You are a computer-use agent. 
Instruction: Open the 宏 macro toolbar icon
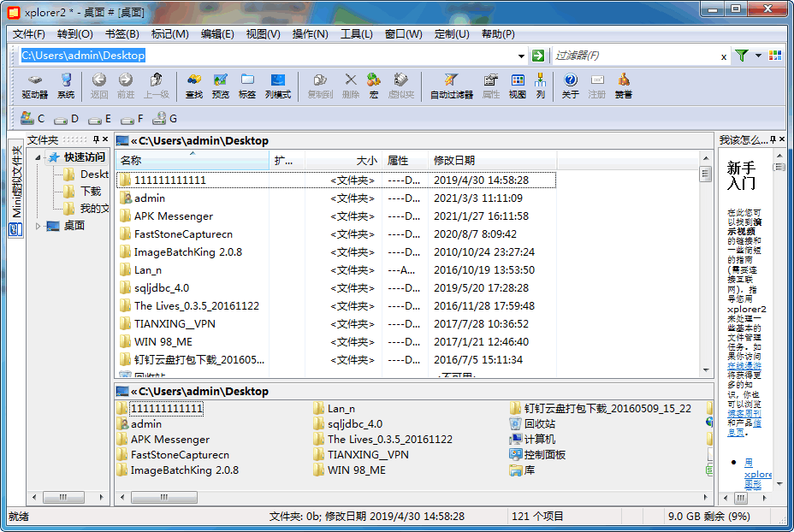pos(374,86)
